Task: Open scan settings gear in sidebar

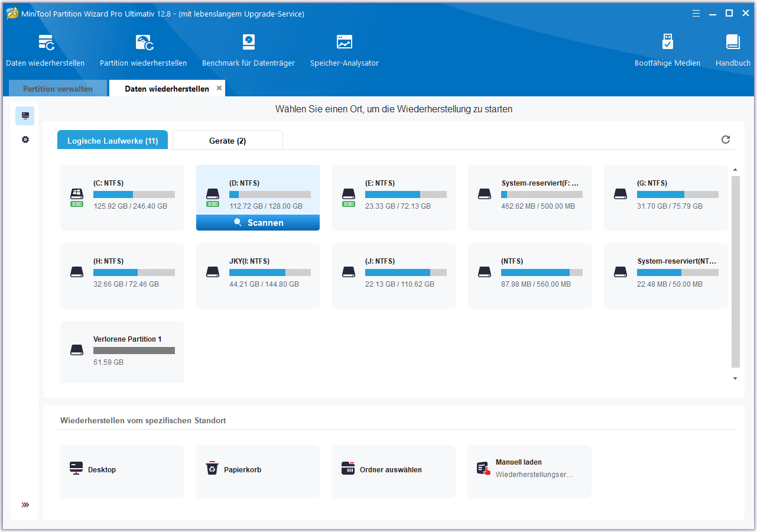Action: (x=25, y=140)
